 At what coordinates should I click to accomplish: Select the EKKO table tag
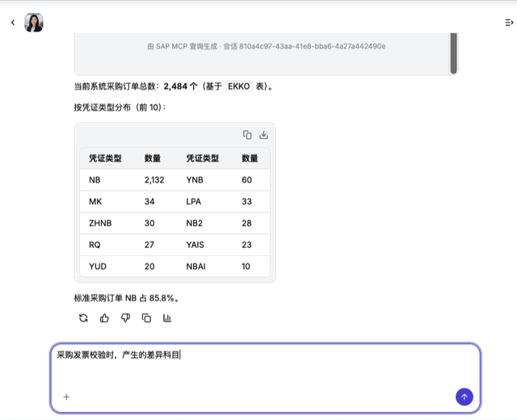tap(239, 86)
